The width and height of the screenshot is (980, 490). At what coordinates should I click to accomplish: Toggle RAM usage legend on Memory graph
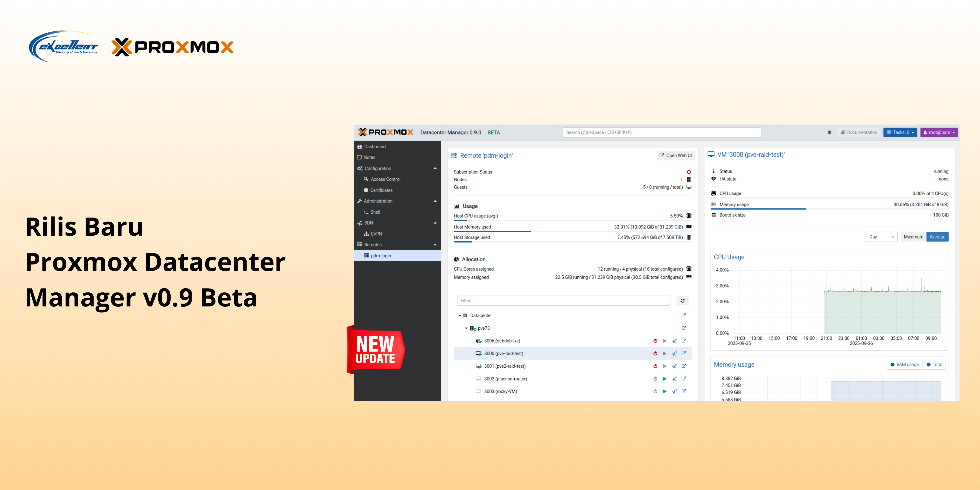904,365
